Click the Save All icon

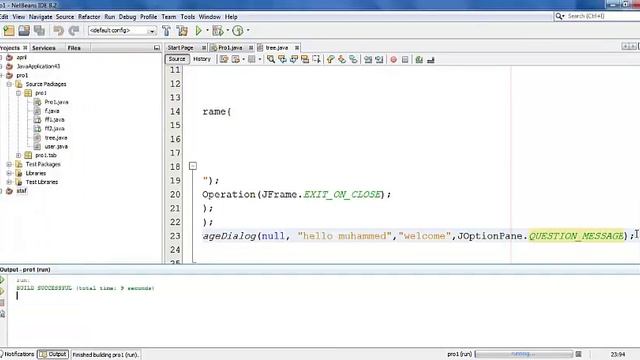[40, 31]
